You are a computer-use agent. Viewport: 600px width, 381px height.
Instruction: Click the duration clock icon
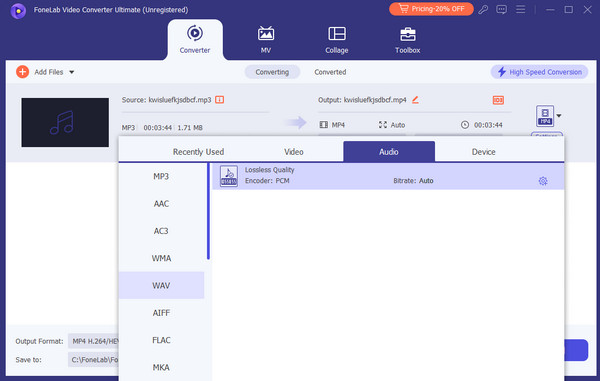pyautogui.click(x=465, y=125)
